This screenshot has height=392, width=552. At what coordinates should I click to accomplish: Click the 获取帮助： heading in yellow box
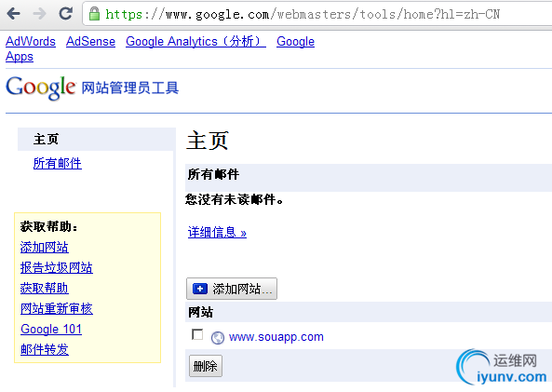click(48, 226)
